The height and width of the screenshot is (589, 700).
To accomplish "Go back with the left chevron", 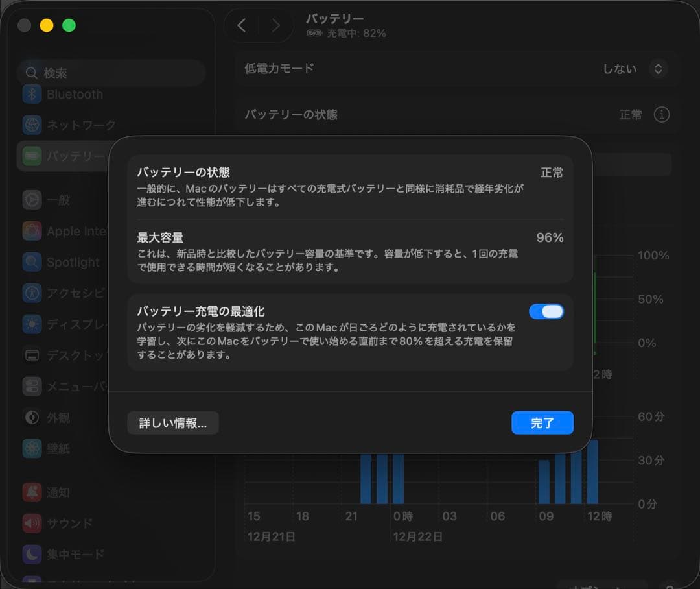I will [242, 26].
